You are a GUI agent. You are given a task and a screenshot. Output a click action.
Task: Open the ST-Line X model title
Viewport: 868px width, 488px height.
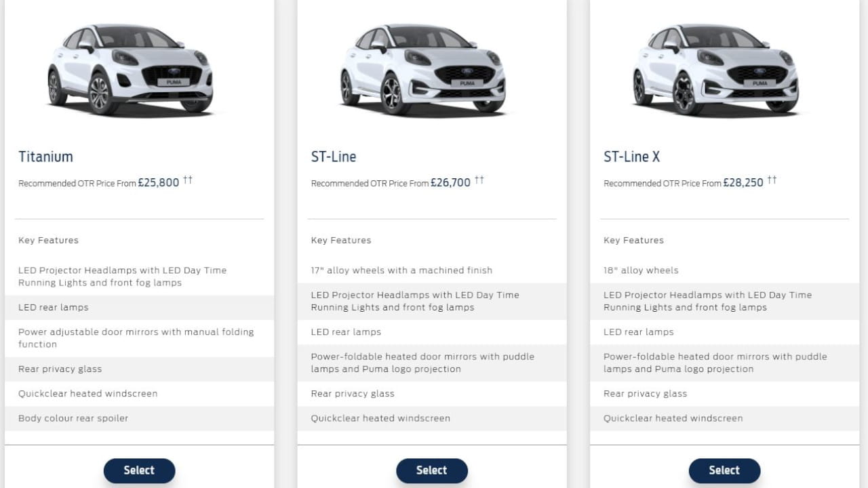(631, 157)
